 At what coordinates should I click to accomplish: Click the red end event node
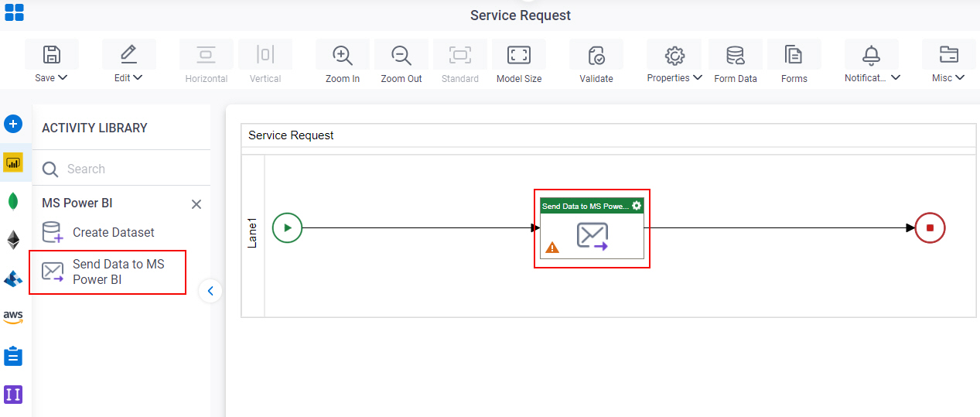pos(930,227)
